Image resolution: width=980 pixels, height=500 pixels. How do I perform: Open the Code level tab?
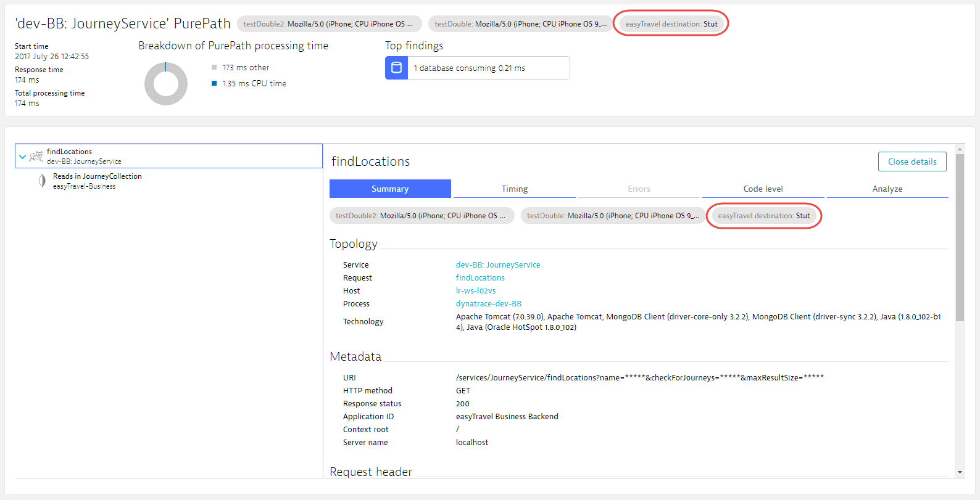click(x=763, y=189)
